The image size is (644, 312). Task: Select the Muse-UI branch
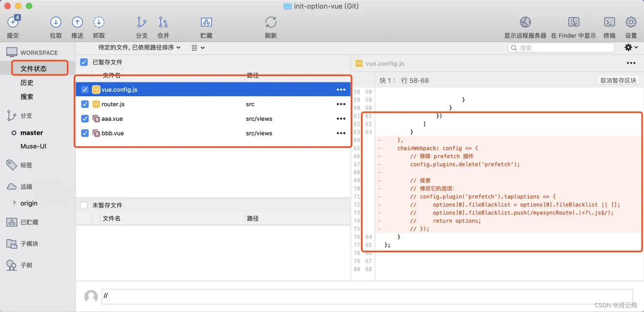33,146
